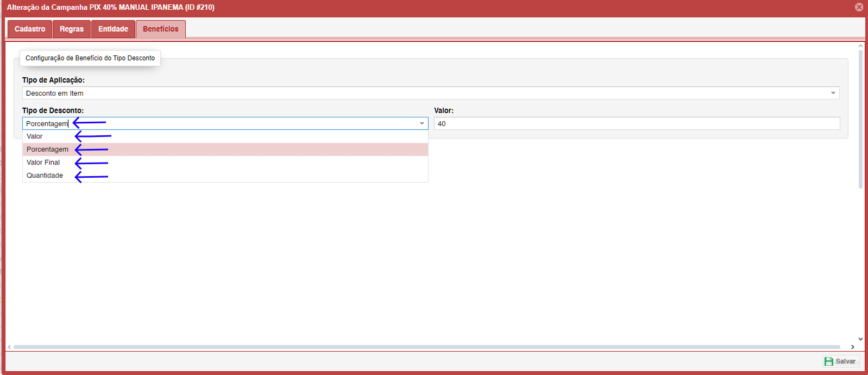Click the horizontal scrollbar right arrow

pos(852,347)
